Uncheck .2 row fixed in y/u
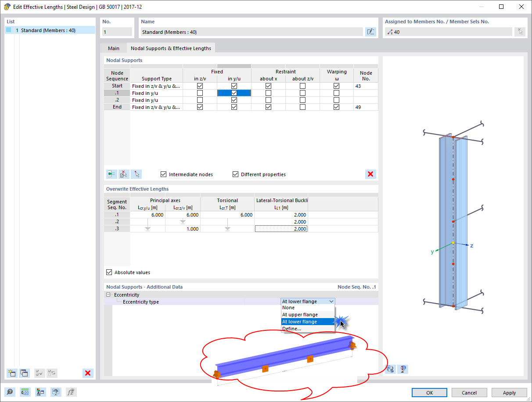Image resolution: width=532 pixels, height=402 pixels. [234, 100]
